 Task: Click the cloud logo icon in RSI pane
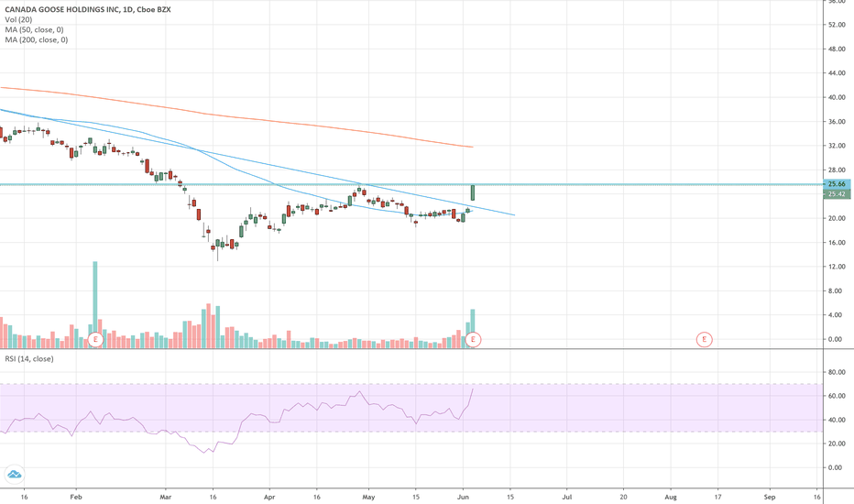tap(14, 474)
